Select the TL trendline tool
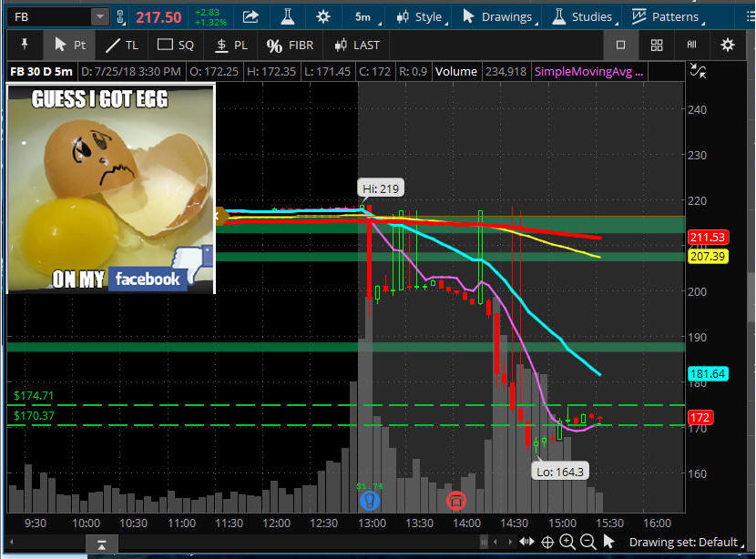The image size is (756, 559). tap(121, 46)
